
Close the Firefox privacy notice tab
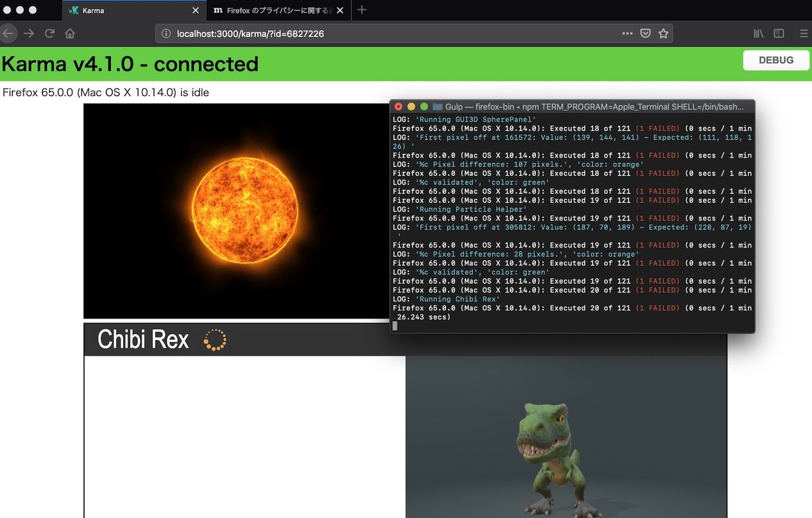click(340, 10)
